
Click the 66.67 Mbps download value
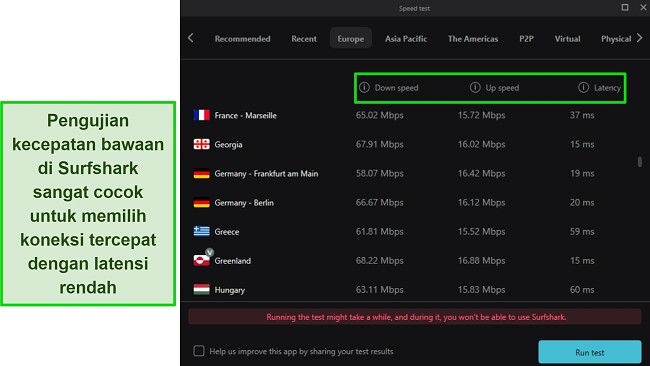coord(380,202)
